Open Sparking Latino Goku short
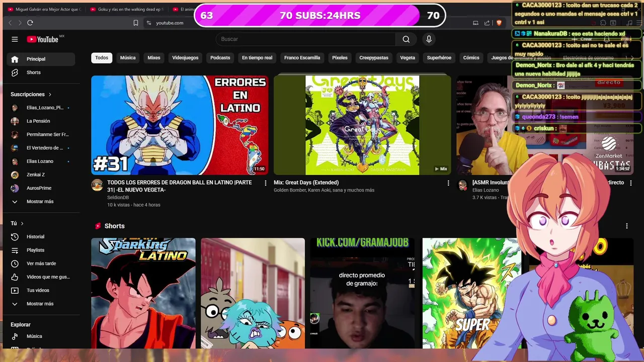644x362 pixels. (143, 293)
